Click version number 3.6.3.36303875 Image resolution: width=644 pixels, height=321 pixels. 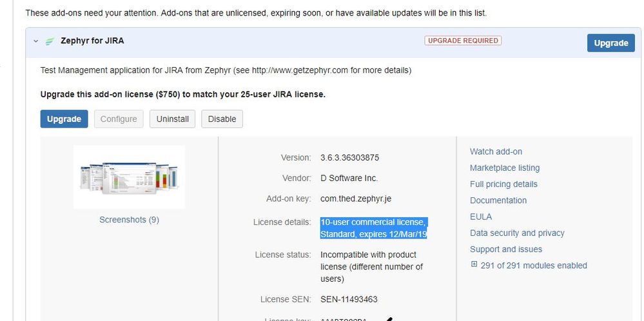click(349, 158)
